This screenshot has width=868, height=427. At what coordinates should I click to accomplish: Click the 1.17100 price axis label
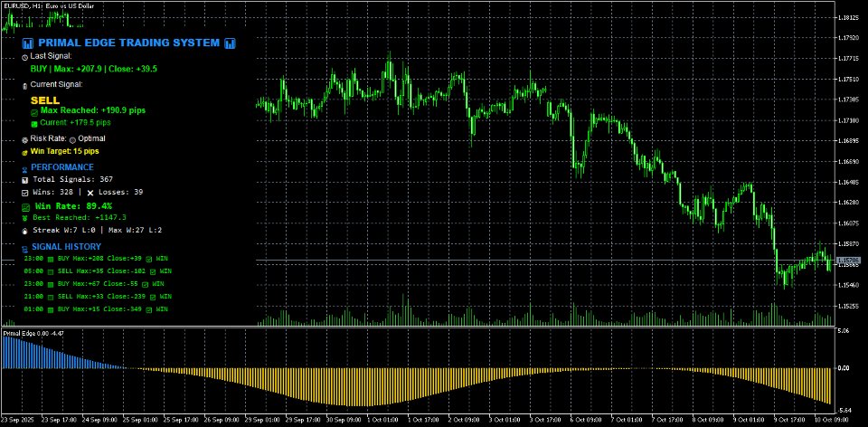pos(847,120)
